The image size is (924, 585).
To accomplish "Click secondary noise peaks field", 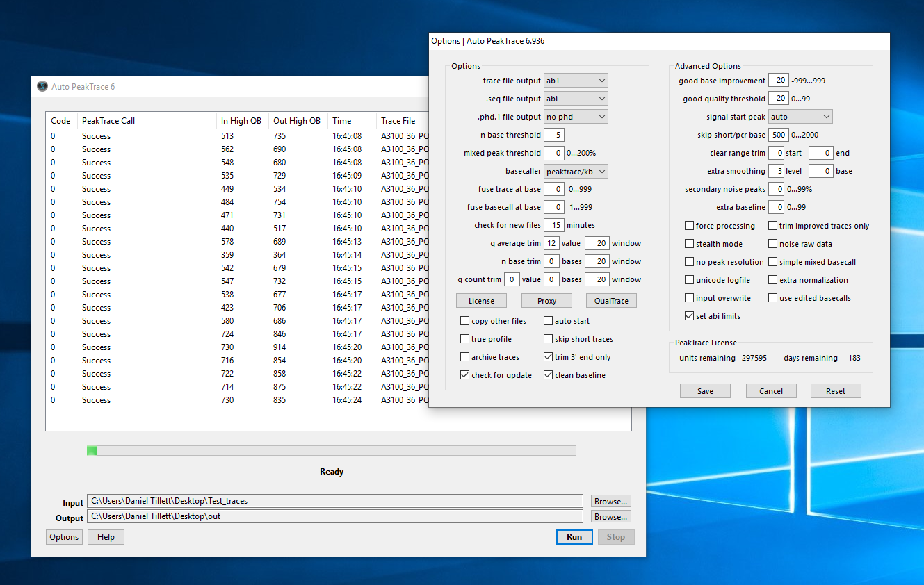I will coord(776,189).
